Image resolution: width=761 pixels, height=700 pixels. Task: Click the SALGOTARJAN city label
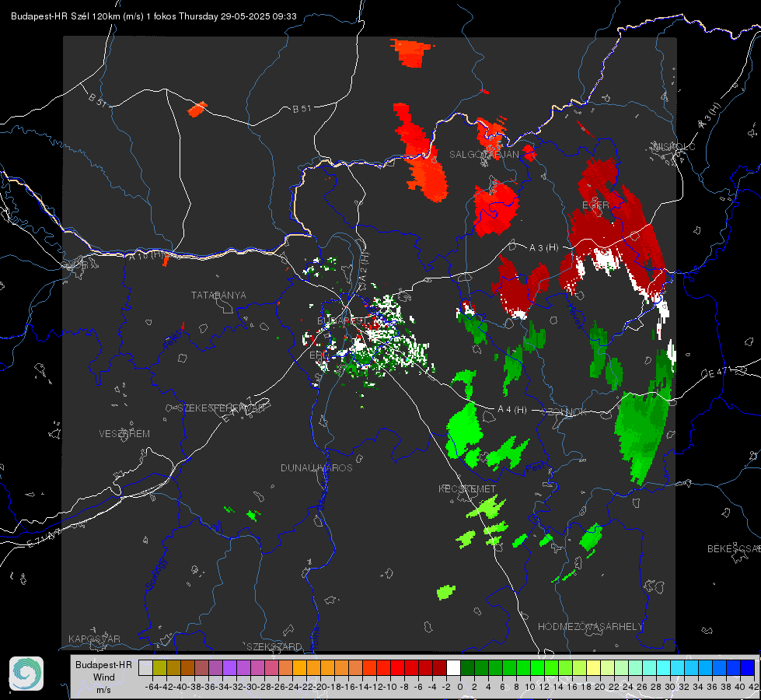click(x=484, y=155)
